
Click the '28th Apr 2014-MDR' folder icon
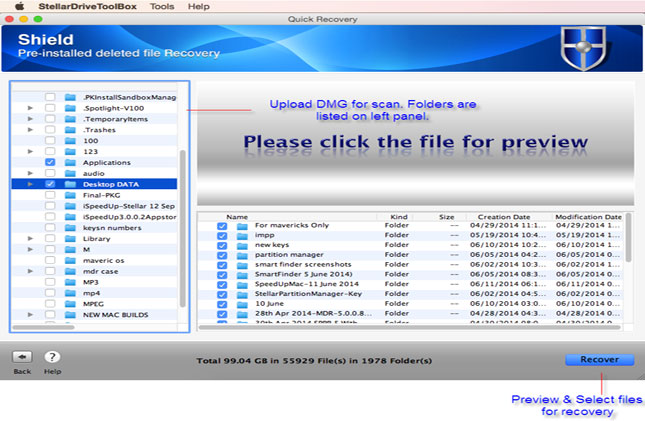(242, 314)
